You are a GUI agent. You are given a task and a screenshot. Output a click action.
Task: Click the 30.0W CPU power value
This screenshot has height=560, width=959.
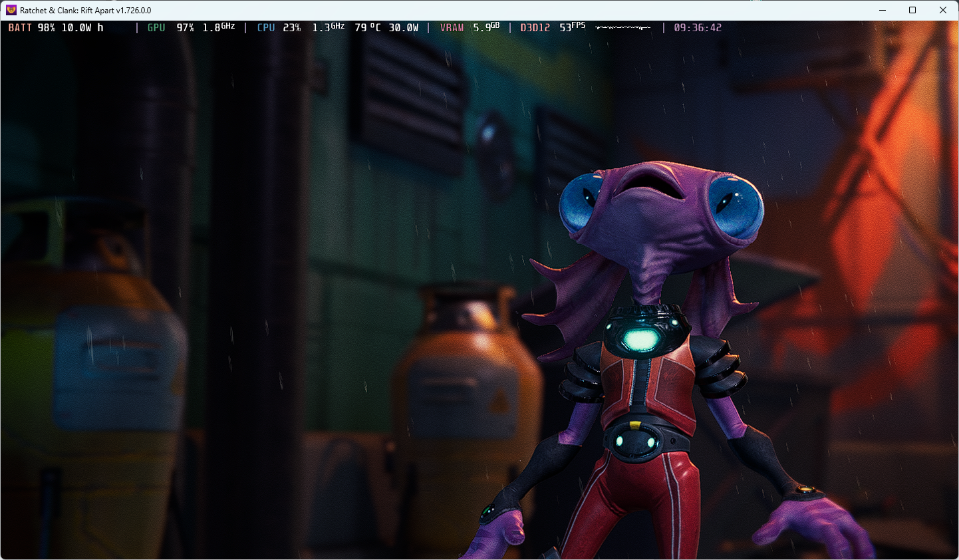(404, 28)
